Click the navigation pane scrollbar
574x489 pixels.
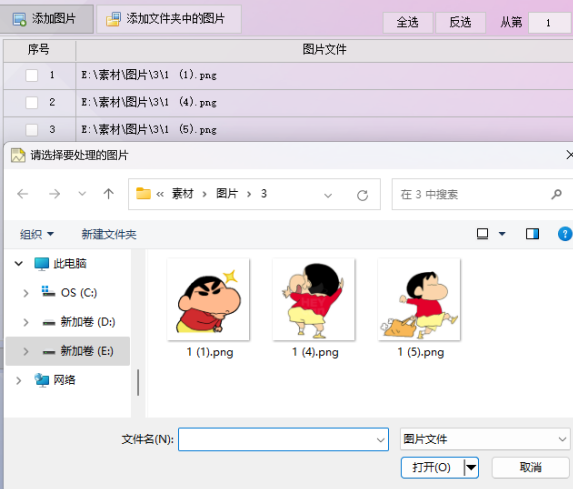[138, 382]
